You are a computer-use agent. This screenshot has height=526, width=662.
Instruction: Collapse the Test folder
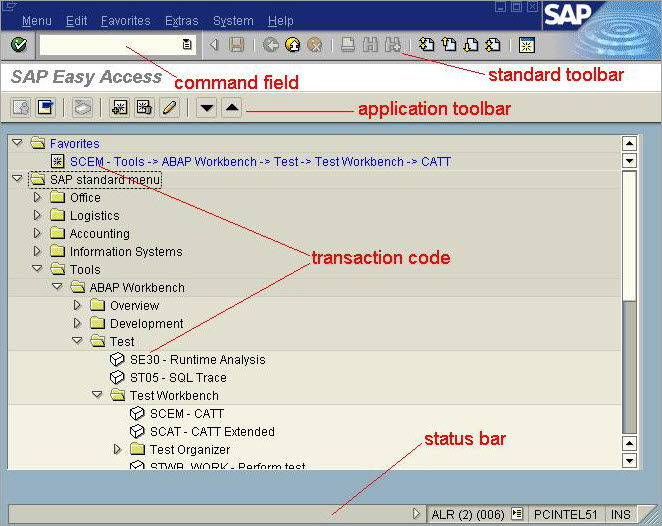tap(77, 340)
